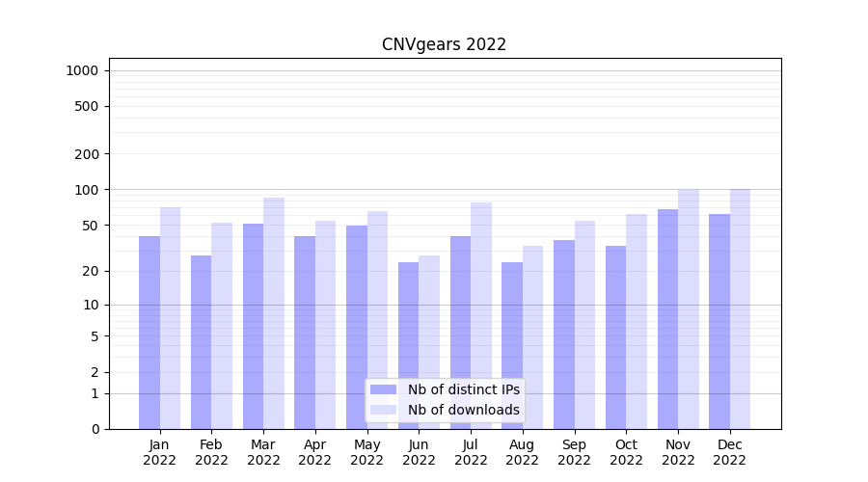
Task: Select the February distinct IPs bar
Action: click(x=202, y=342)
